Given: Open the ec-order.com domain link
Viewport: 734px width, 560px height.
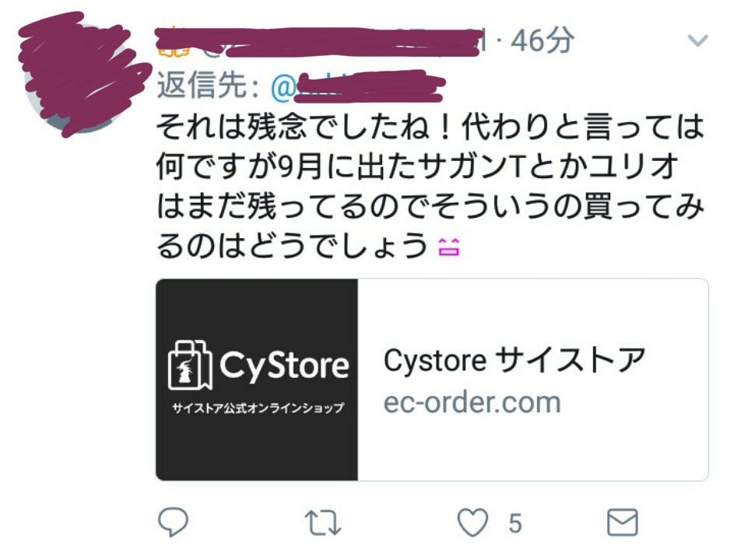Looking at the screenshot, I should point(472,402).
